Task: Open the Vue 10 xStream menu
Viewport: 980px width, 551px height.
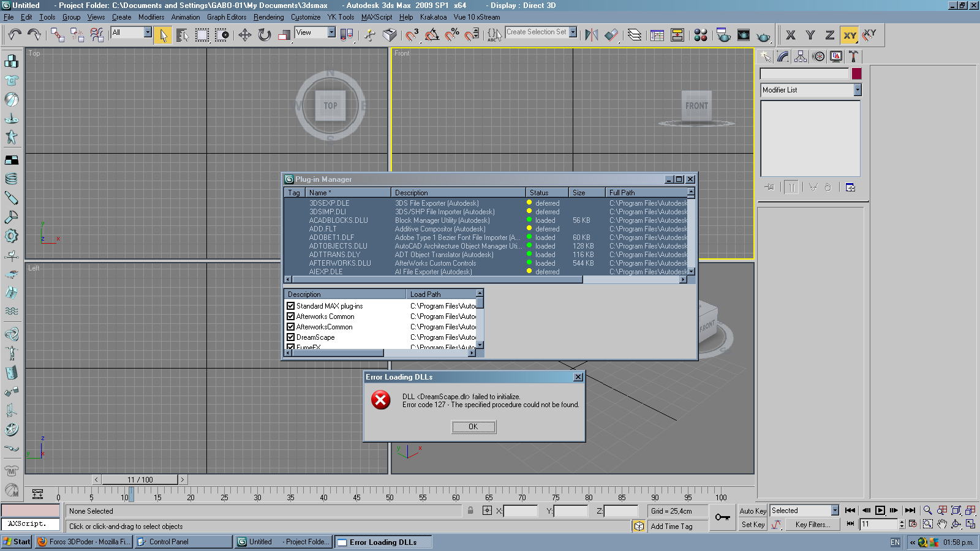Action: (x=477, y=17)
